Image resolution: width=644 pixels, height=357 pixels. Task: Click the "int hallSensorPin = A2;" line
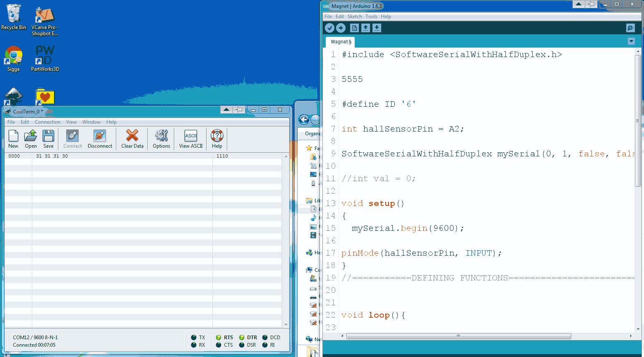tap(403, 129)
